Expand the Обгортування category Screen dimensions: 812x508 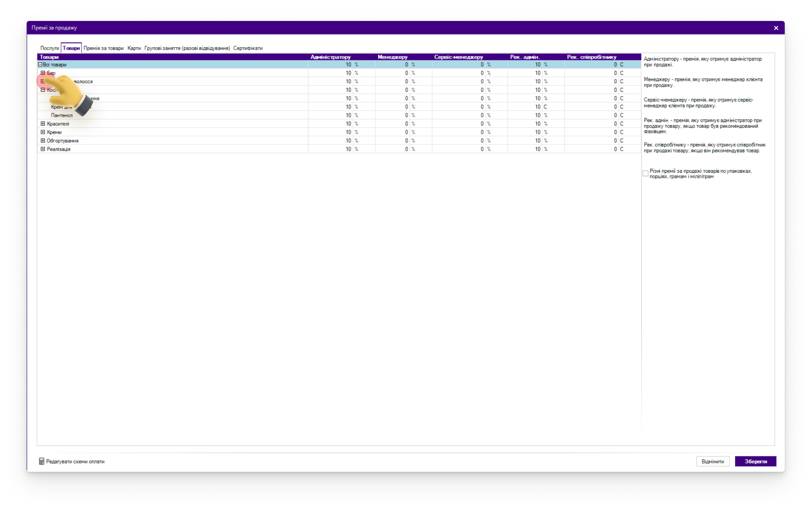43,140
